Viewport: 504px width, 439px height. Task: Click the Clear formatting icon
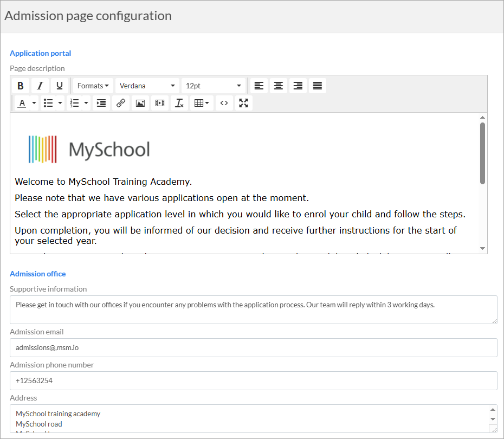(x=179, y=103)
